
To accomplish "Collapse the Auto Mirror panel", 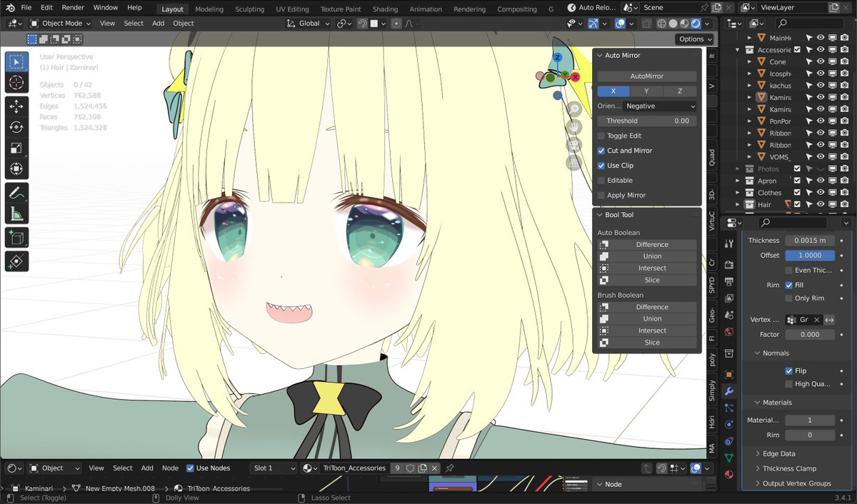I will 600,55.
